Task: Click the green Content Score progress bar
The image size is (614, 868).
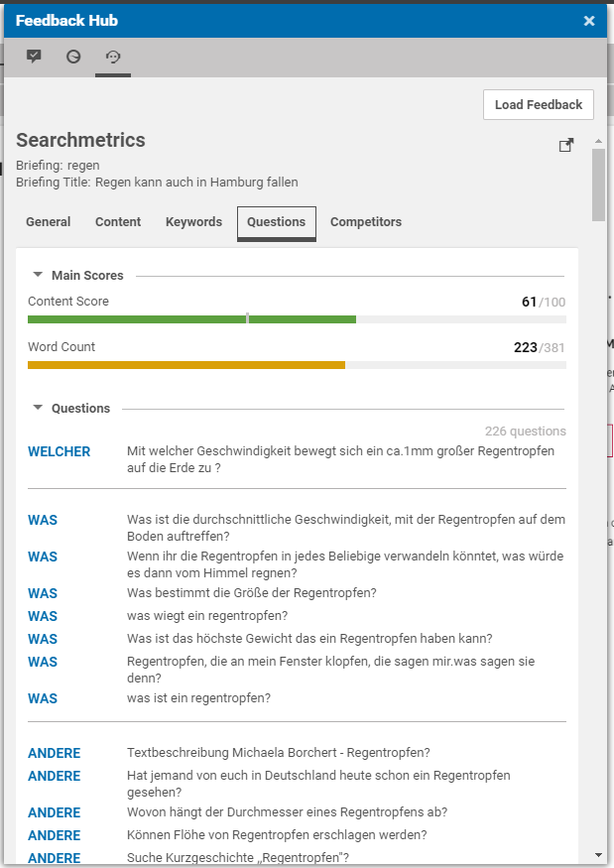Action: pyautogui.click(x=191, y=319)
